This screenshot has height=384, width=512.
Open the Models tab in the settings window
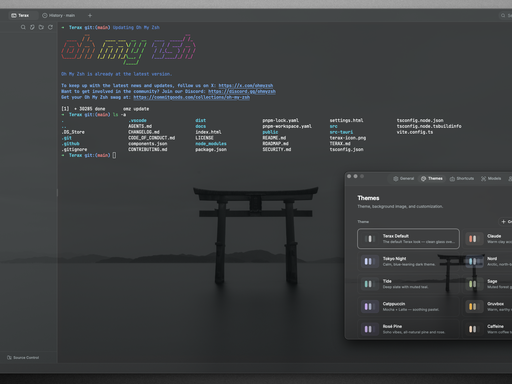click(x=491, y=179)
